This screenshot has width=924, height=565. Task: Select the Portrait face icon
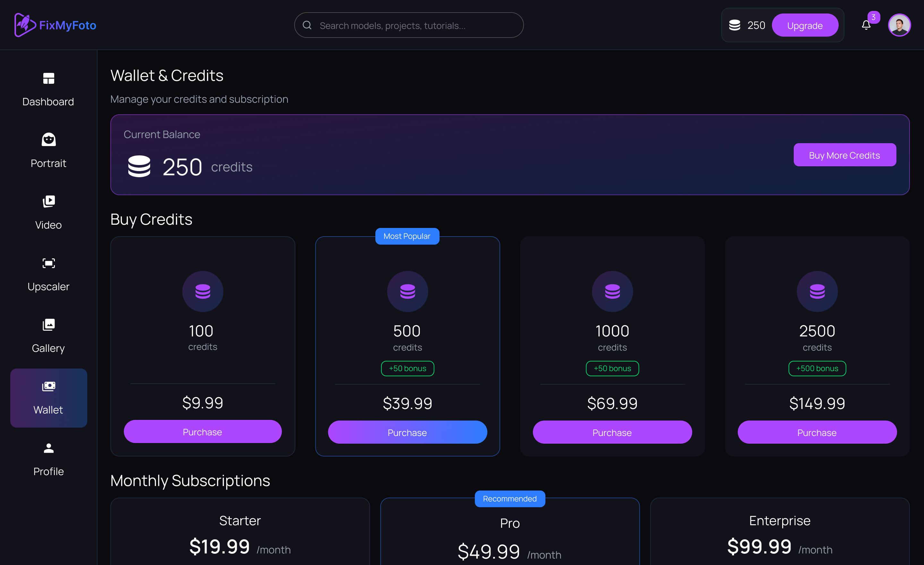click(48, 140)
